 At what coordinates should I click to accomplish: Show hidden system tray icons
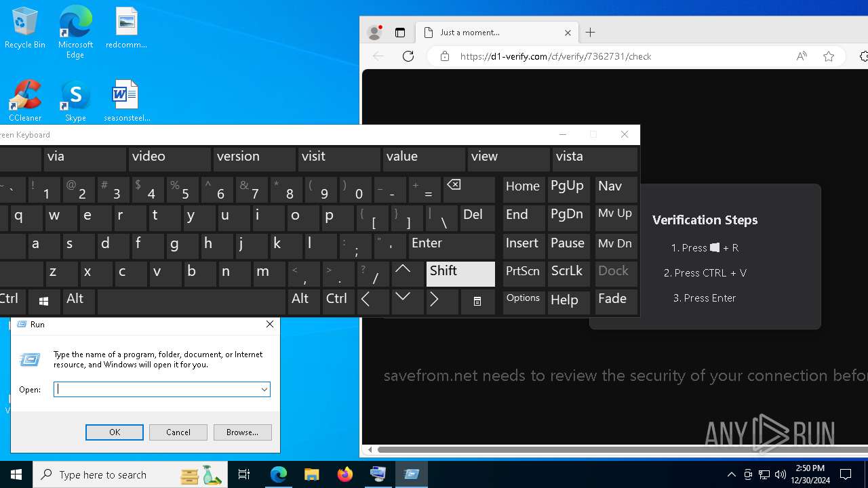(731, 474)
